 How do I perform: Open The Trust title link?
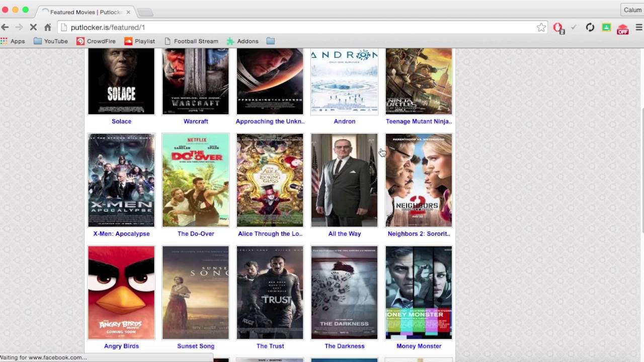[x=270, y=346]
